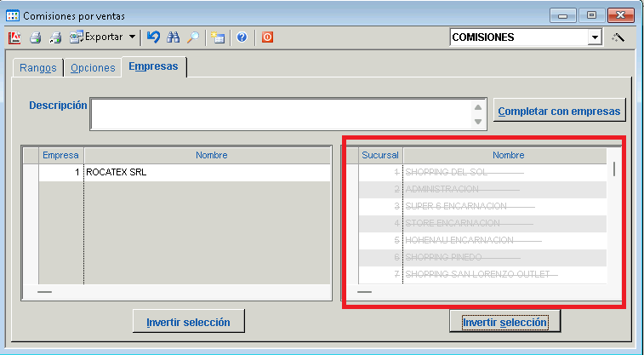Click the red exit power icon
Screen dimensions: 644x355
click(267, 37)
